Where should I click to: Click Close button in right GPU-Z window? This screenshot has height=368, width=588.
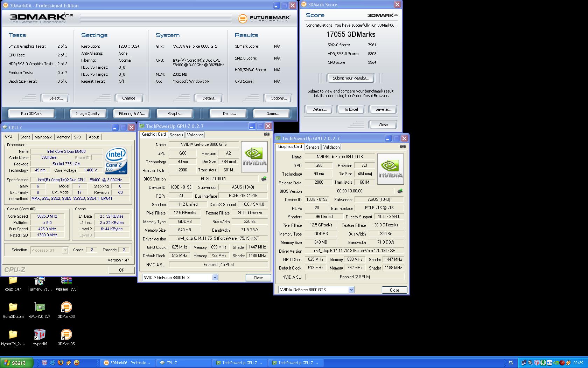[394, 290]
